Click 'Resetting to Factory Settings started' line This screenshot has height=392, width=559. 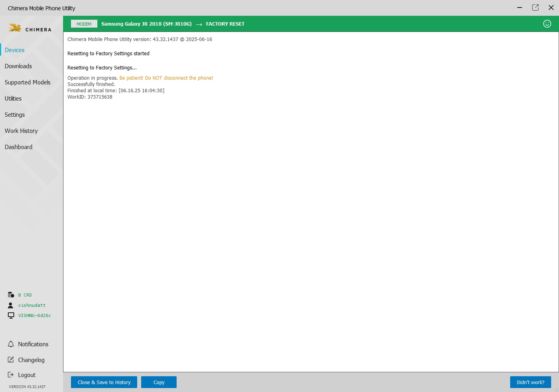[108, 54]
